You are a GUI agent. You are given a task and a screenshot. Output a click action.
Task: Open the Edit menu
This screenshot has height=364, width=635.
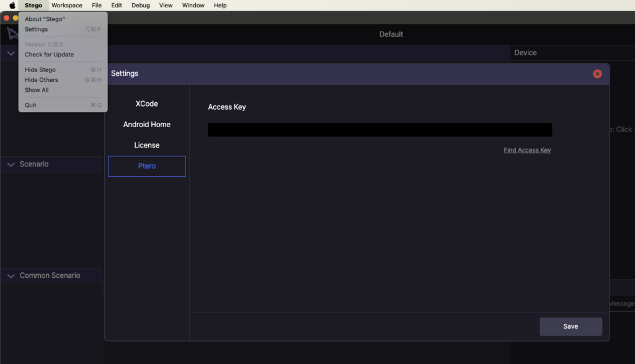117,5
